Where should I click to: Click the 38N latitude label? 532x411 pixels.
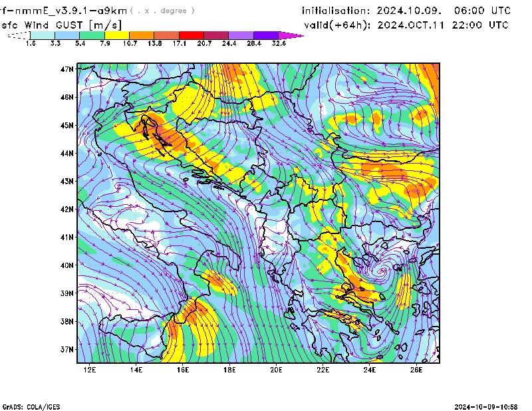click(67, 321)
